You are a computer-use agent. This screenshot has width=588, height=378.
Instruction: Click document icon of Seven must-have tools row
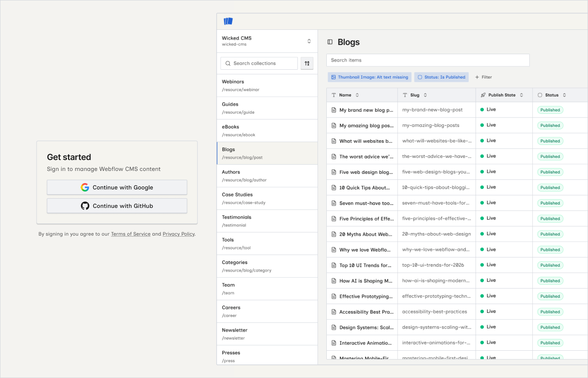click(x=334, y=203)
